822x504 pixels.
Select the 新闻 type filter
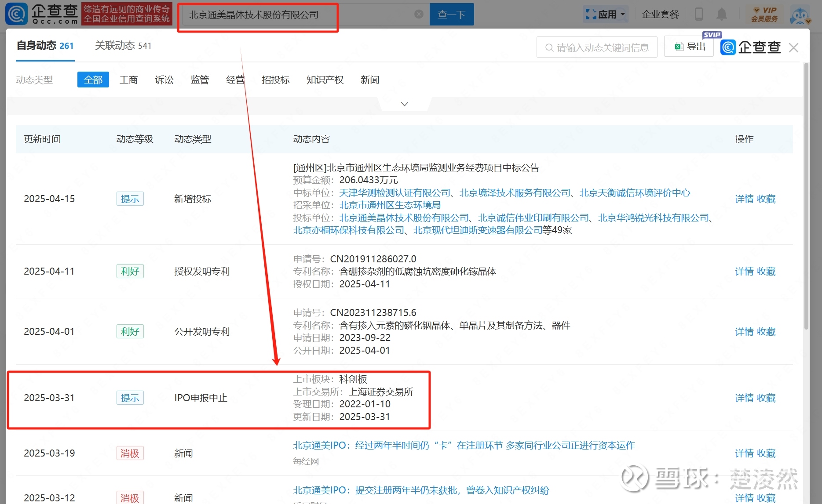pyautogui.click(x=370, y=80)
